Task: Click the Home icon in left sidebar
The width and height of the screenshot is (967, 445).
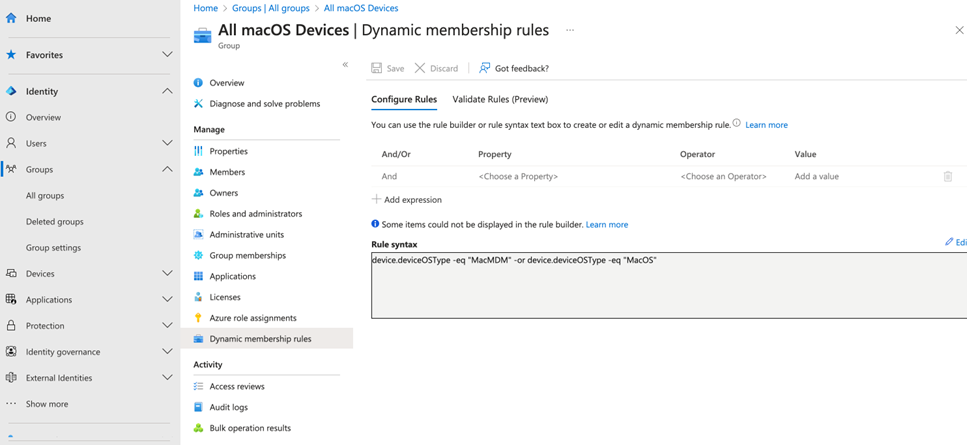Action: [11, 18]
